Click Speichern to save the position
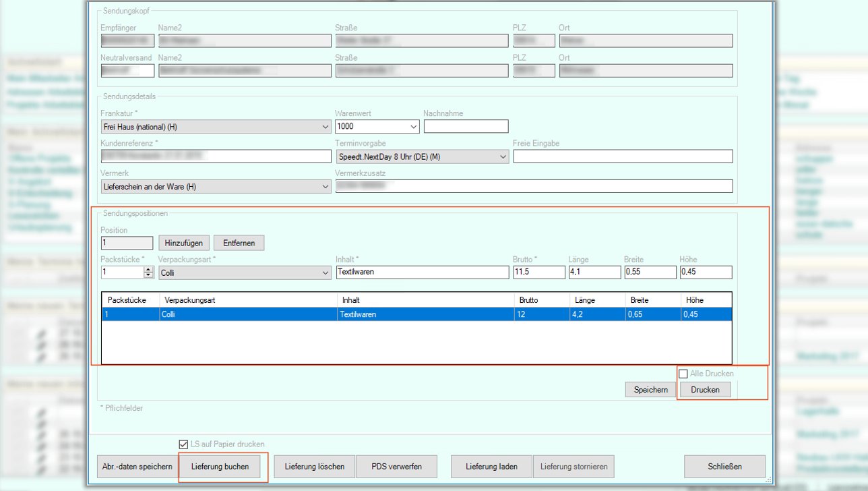Viewport: 868px width, 491px height. [x=650, y=390]
